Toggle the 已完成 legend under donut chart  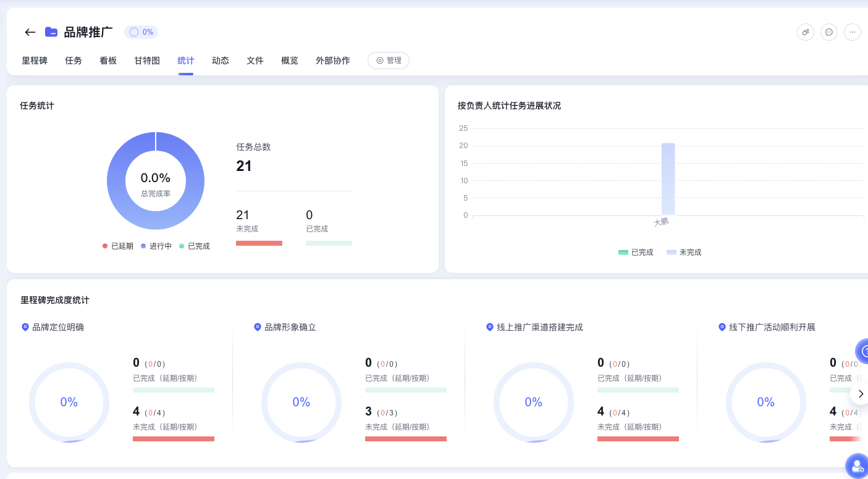coord(195,246)
